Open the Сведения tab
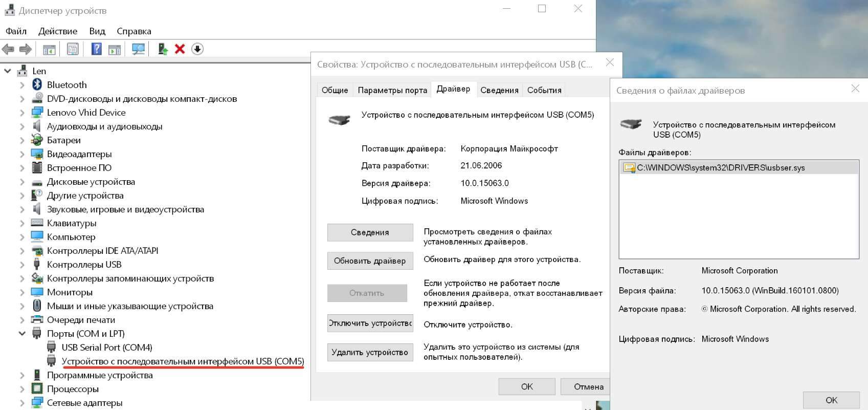This screenshot has height=410, width=868. click(500, 90)
